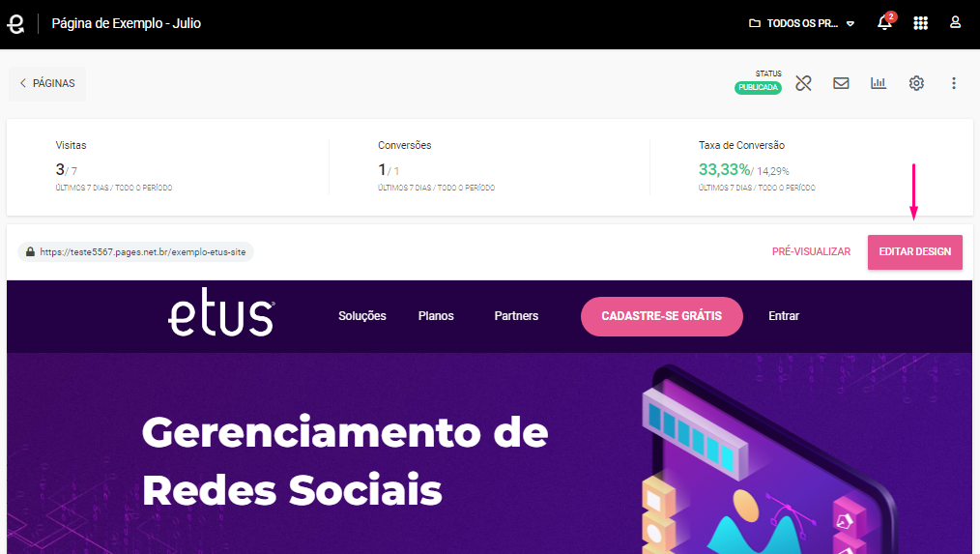980x554 pixels.
Task: Select Partners in the site menu
Action: 516,316
